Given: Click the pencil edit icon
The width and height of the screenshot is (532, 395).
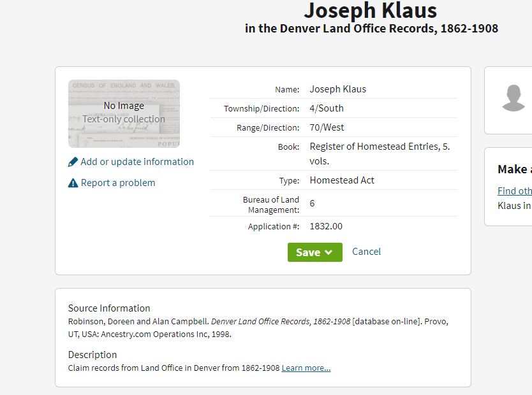Looking at the screenshot, I should coord(73,162).
